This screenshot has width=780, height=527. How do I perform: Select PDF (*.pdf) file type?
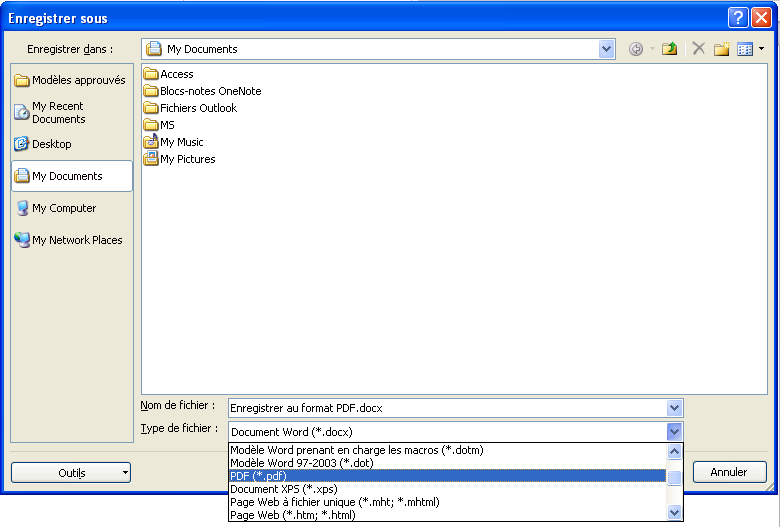[x=446, y=476]
